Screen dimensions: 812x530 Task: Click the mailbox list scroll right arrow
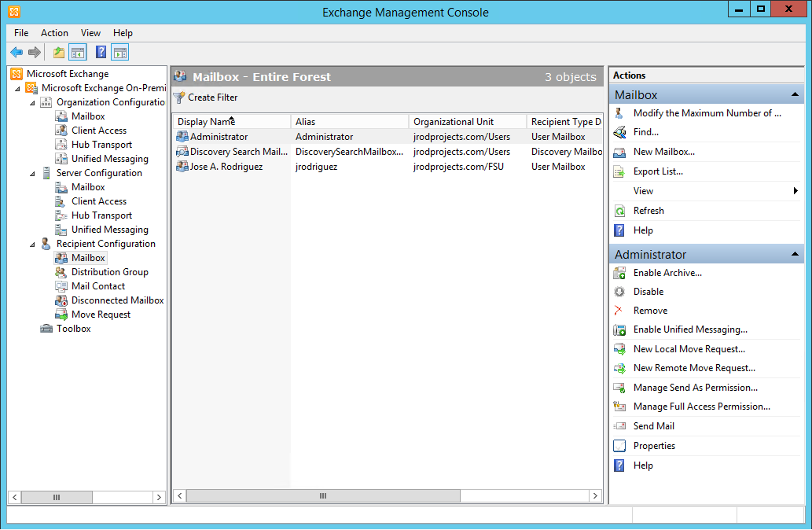[596, 496]
